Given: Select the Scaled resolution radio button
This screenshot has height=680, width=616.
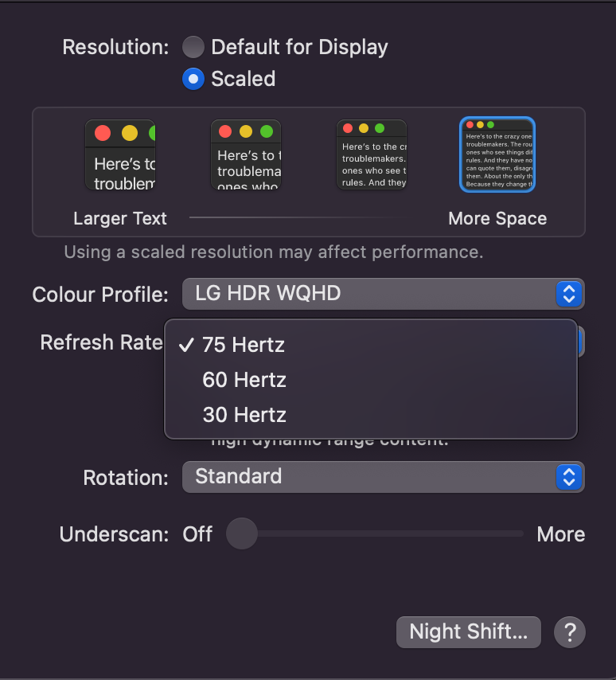Looking at the screenshot, I should point(193,79).
